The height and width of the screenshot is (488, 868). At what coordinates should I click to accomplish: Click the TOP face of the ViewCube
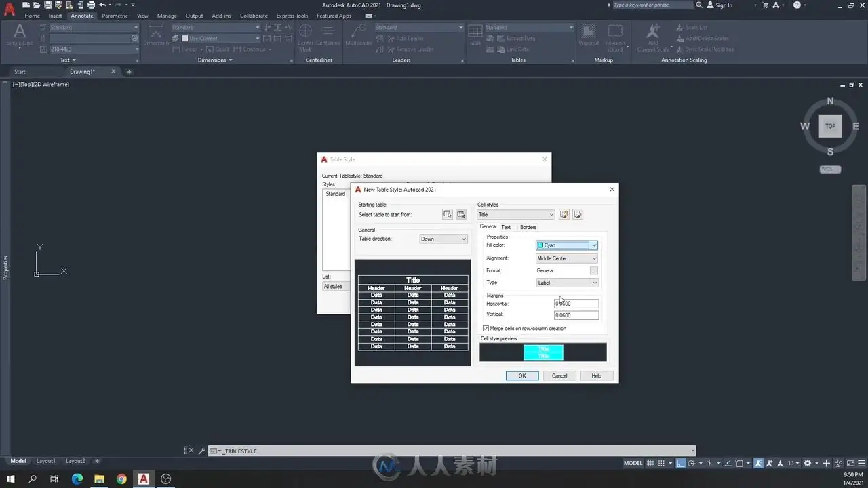[830, 126]
